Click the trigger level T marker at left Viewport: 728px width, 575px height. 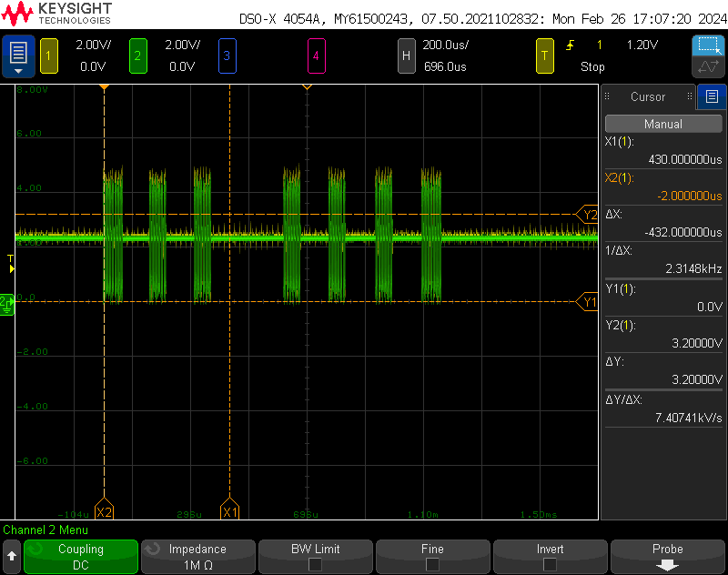point(11,263)
